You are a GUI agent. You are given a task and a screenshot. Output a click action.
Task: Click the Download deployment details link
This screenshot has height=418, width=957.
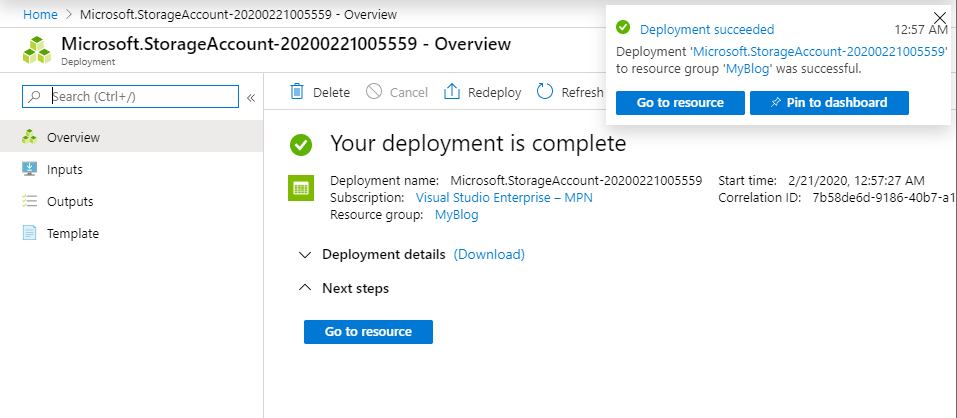(489, 255)
